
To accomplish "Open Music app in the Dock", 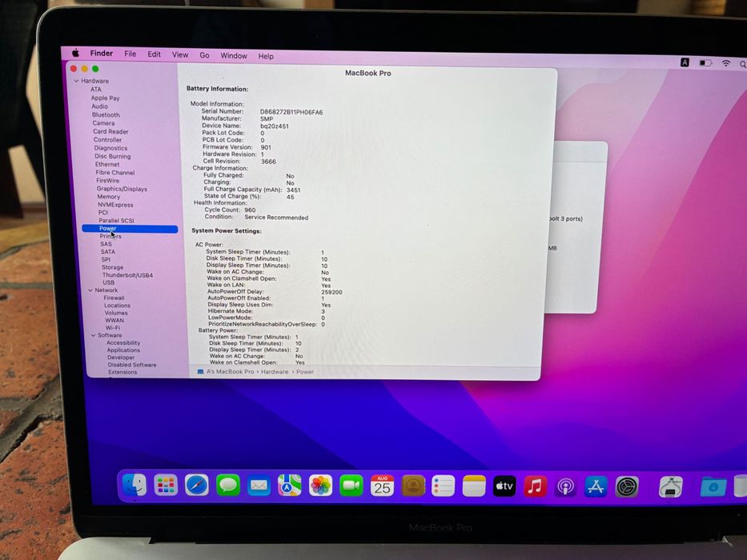I will click(535, 486).
